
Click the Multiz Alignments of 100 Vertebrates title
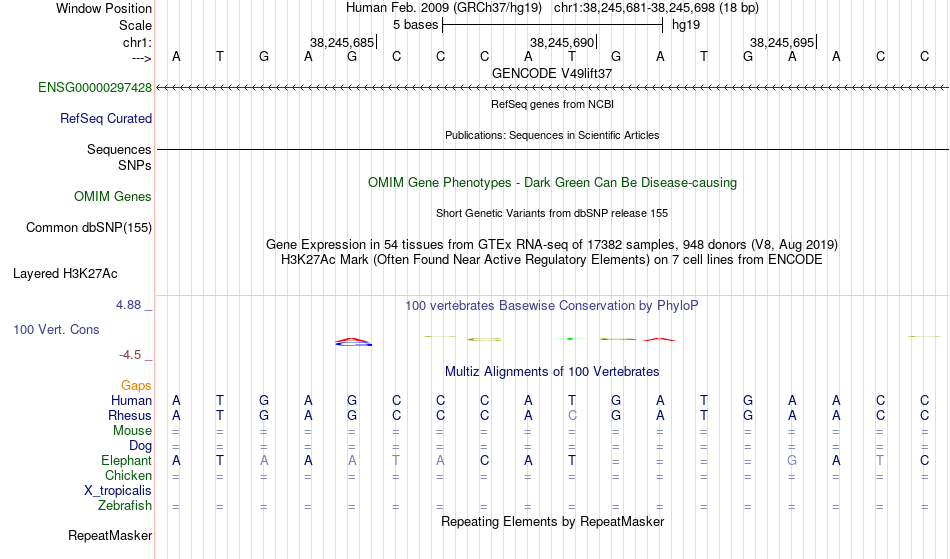point(552,371)
